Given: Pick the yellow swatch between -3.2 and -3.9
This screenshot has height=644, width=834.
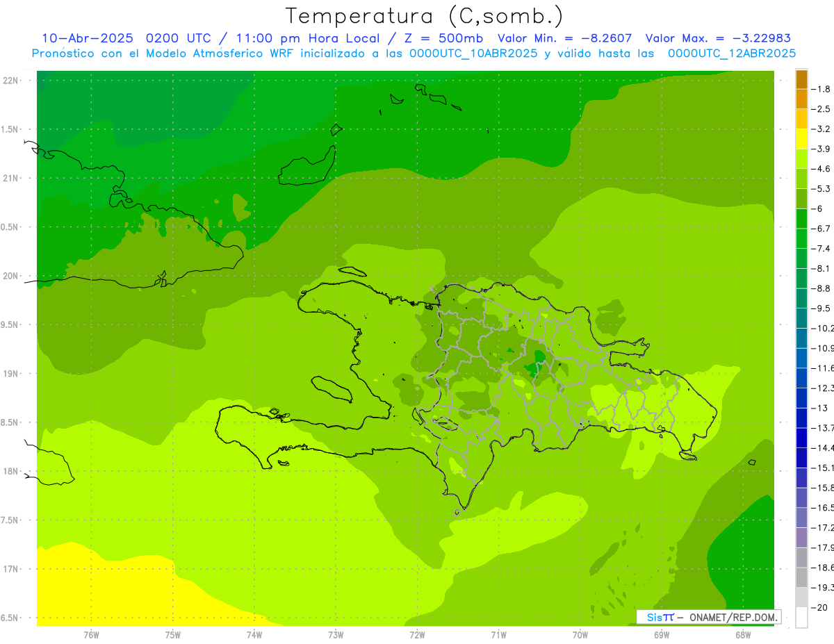Looking at the screenshot, I should [801, 139].
